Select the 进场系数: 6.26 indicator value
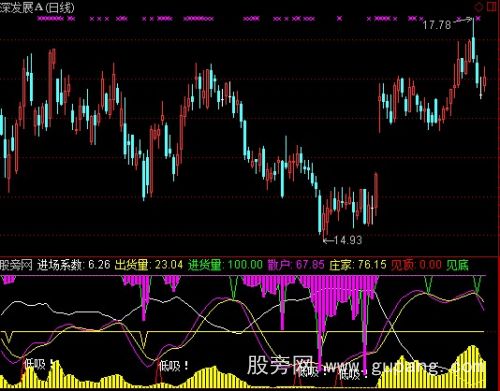This screenshot has height=391, width=500. click(x=74, y=265)
